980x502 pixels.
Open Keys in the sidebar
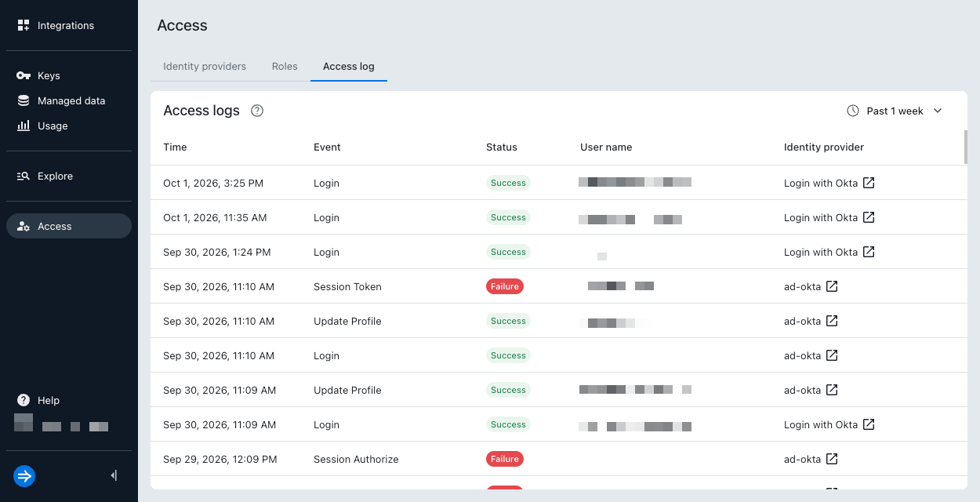point(69,76)
